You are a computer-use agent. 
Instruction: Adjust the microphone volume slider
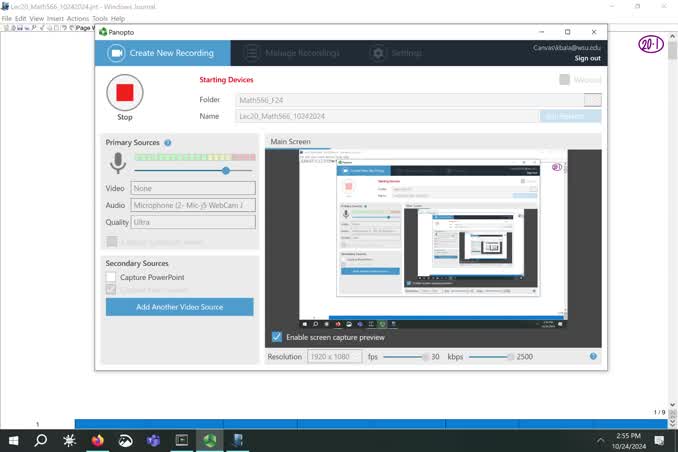tap(225, 170)
